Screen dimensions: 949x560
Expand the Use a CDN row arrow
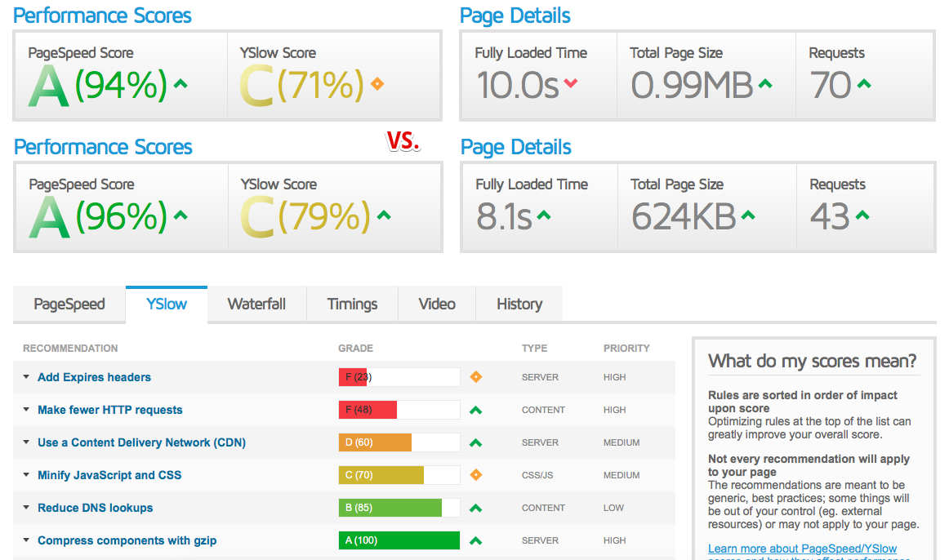click(x=26, y=442)
